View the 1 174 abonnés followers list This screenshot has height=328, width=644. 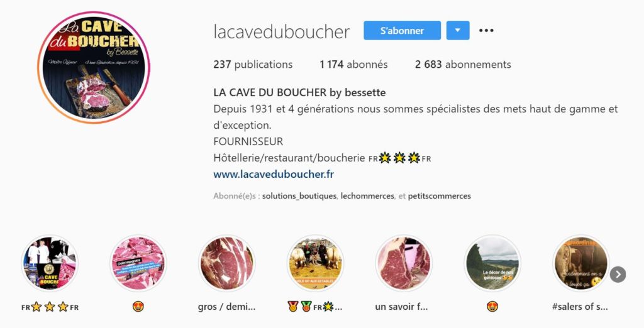click(353, 65)
